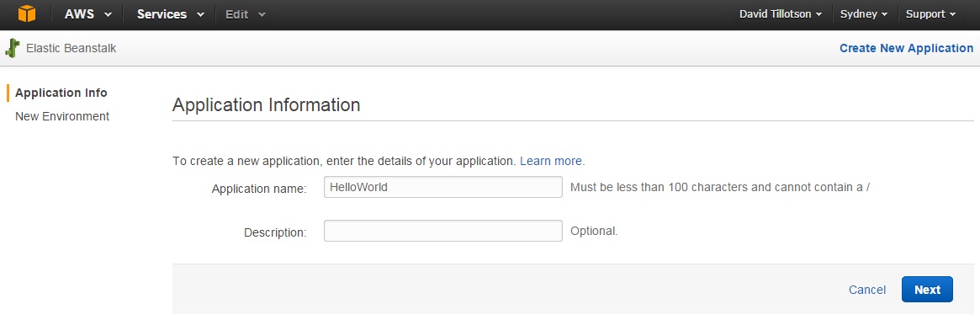Open the Edit dropdown in header
Image resolution: width=980 pixels, height=320 pixels.
tap(245, 13)
